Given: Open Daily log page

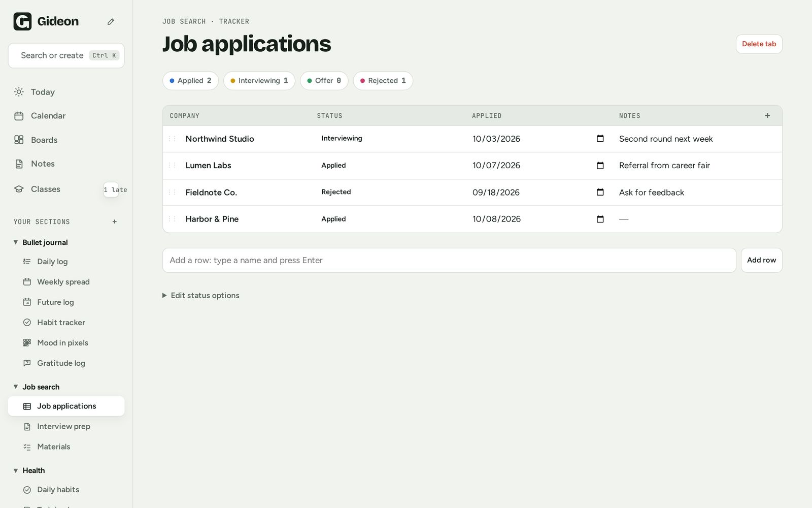Looking at the screenshot, I should pyautogui.click(x=66, y=262).
